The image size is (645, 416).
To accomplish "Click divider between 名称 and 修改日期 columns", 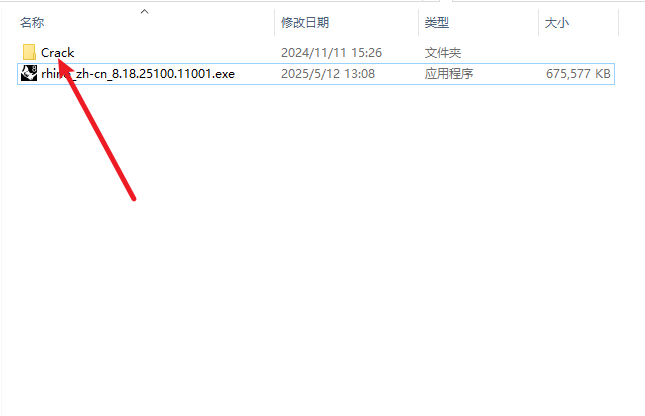I will point(274,23).
